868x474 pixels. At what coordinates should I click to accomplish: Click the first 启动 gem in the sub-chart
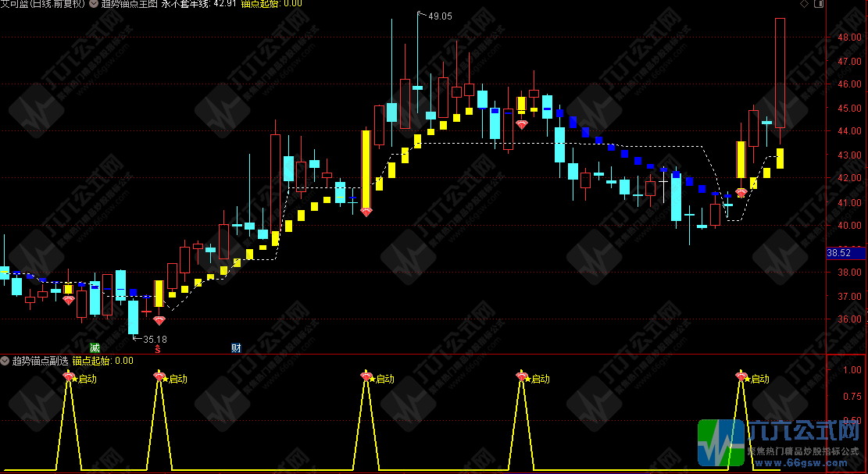[x=69, y=378]
